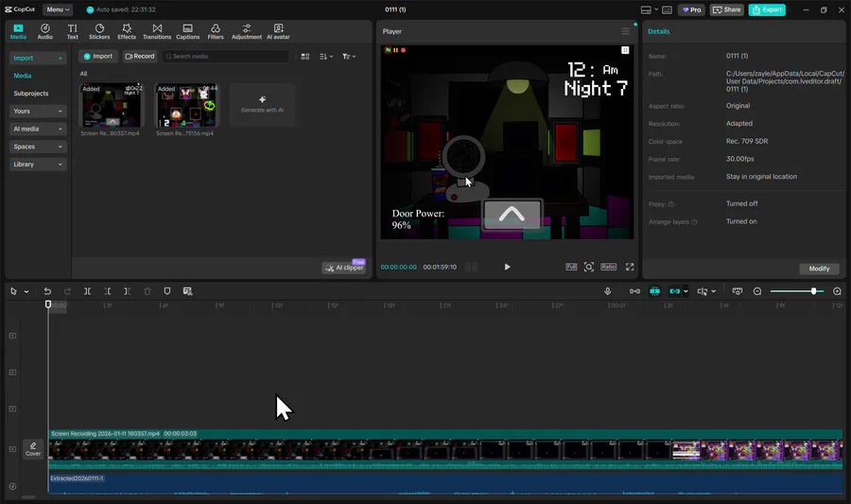Redo the last action

[67, 291]
